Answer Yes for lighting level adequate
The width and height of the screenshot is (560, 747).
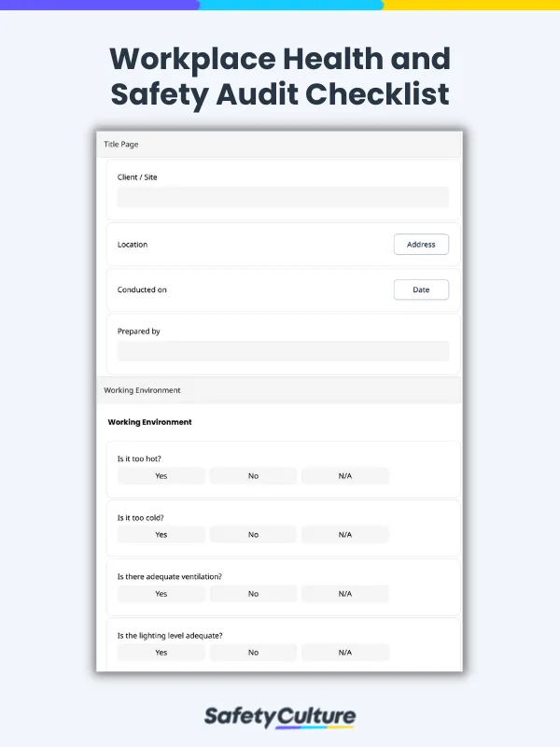161,653
